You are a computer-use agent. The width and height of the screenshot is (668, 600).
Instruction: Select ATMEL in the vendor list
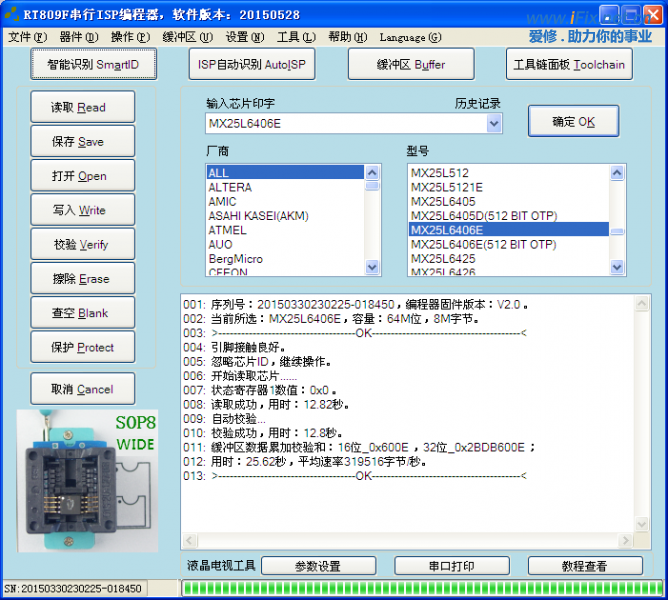pyautogui.click(x=285, y=230)
